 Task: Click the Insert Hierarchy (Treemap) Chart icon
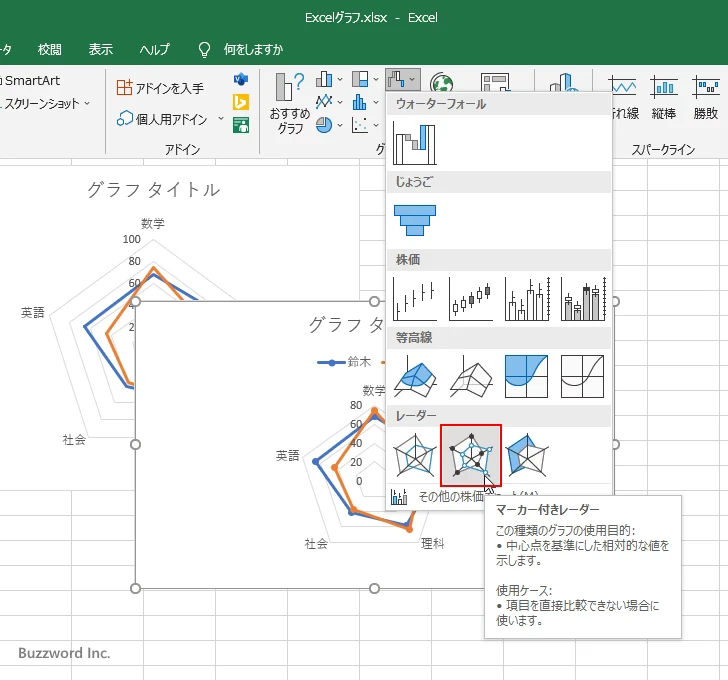point(360,79)
